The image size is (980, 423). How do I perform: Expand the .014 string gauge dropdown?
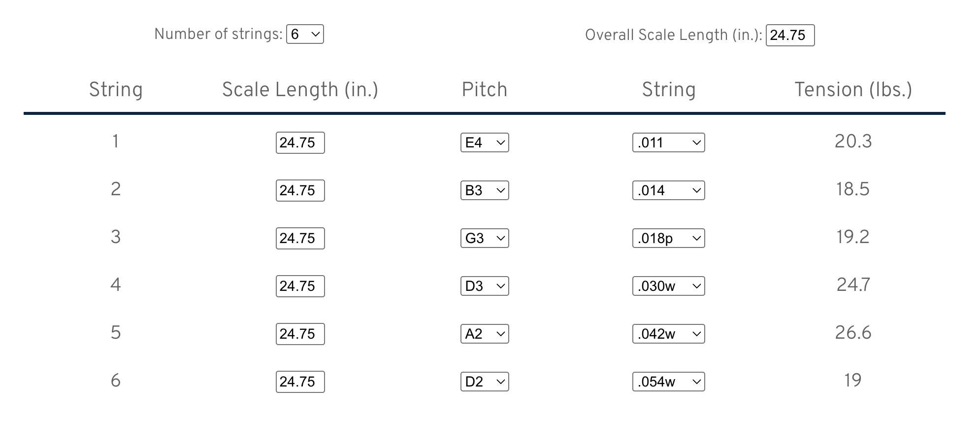[x=668, y=191]
